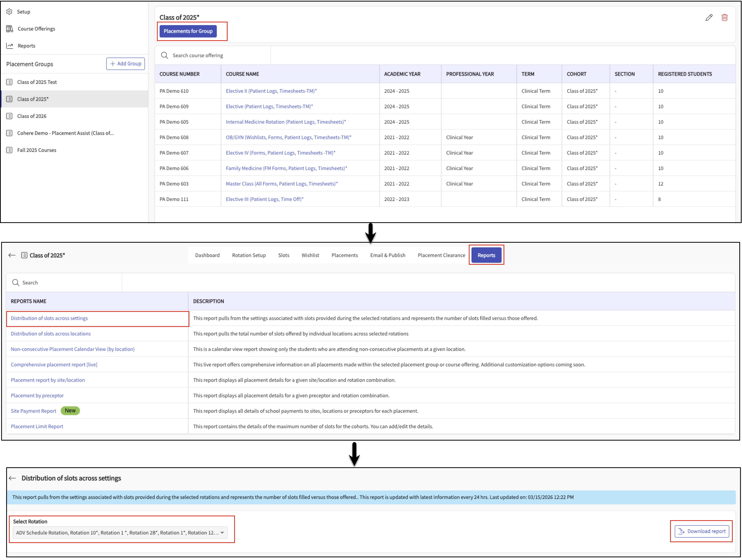Screen dimensions: 742x560
Task: Click the pencil edit icon for Class of 2025*
Action: (x=709, y=17)
